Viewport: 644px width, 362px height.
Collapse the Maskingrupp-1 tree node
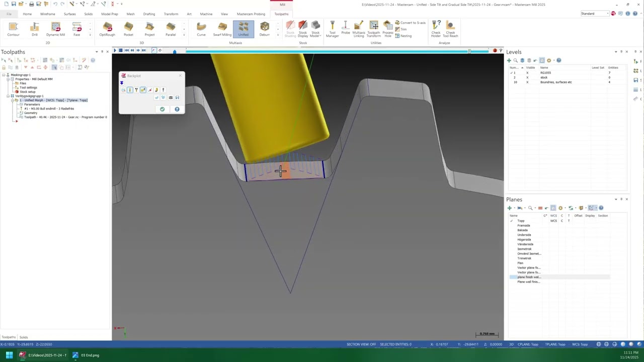point(4,75)
